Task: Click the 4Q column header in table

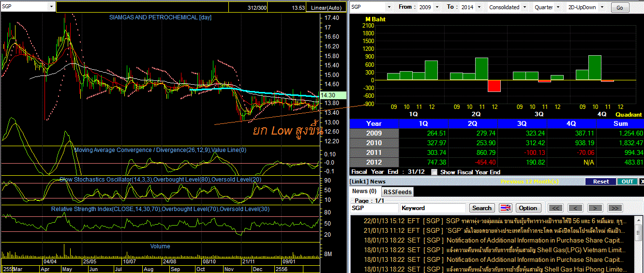Action: [571, 123]
